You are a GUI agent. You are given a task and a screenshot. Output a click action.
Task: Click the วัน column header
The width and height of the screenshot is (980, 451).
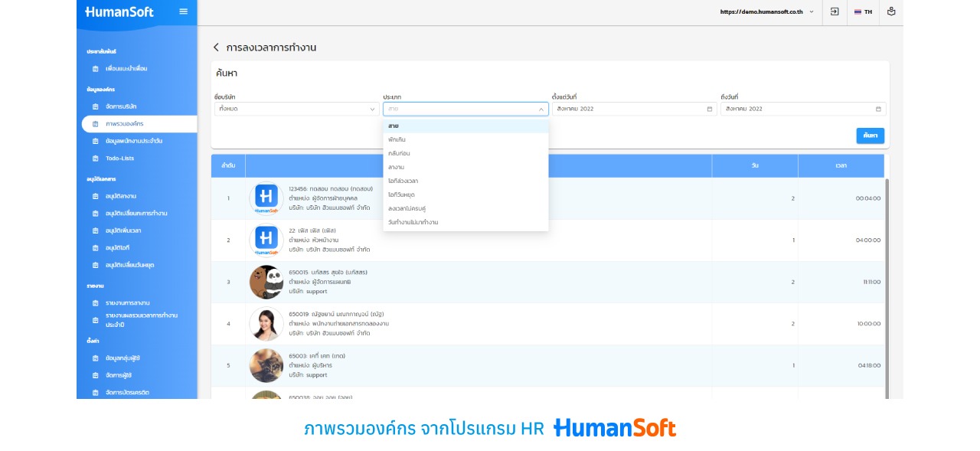[755, 165]
